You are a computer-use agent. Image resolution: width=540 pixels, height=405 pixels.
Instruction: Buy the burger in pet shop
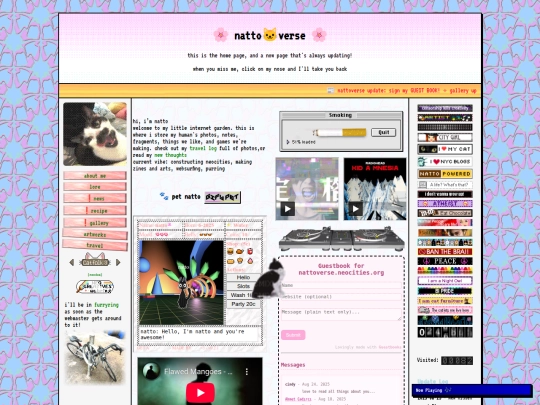[230, 251]
